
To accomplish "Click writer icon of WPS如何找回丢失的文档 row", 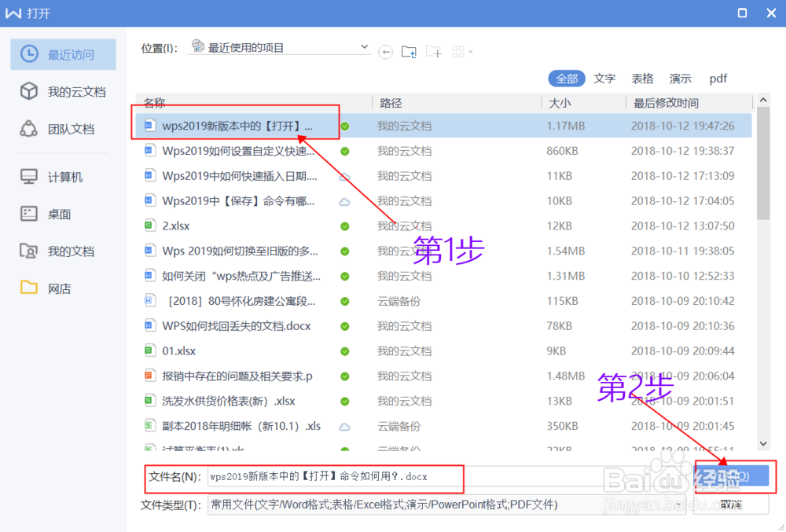I will 149,325.
